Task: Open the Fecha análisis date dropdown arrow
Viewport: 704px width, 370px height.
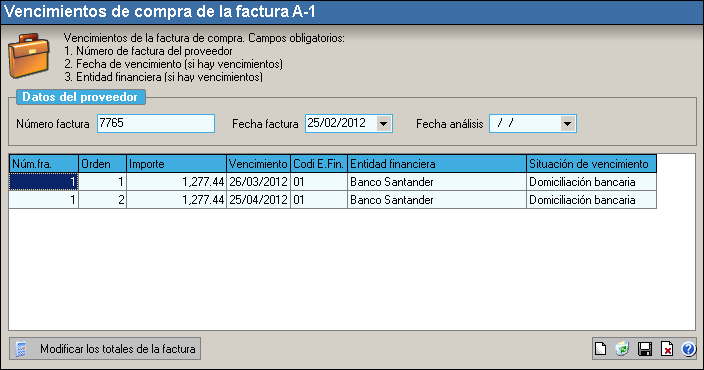Action: click(568, 123)
